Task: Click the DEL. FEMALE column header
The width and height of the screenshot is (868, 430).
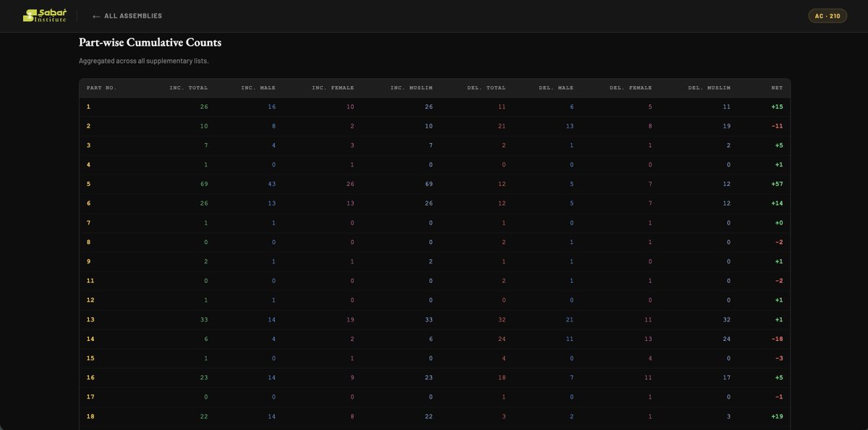Action: 631,88
